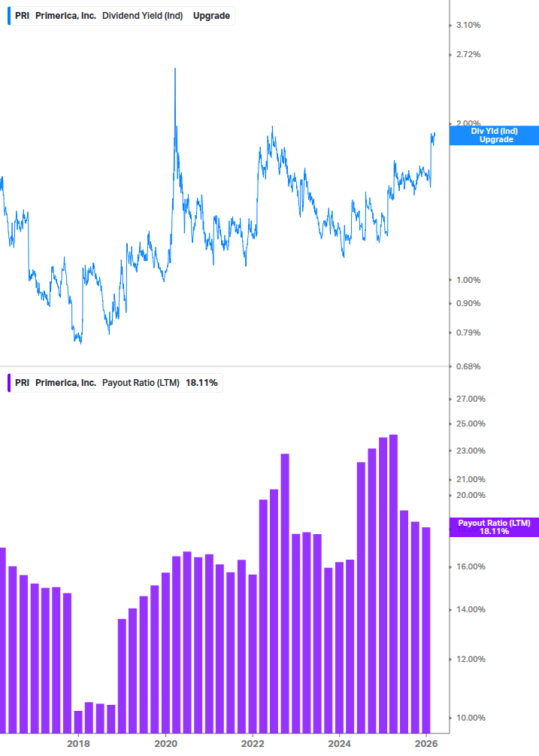Click the purple Payout Ratio legend swatch
The height and width of the screenshot is (756, 539).
coord(8,382)
